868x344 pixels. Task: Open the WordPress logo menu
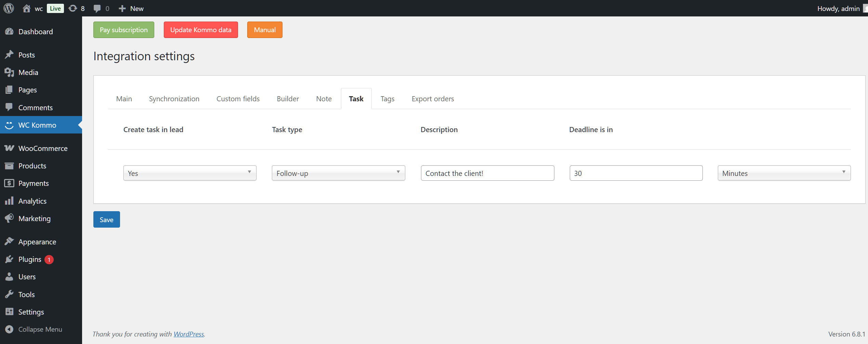[8, 8]
